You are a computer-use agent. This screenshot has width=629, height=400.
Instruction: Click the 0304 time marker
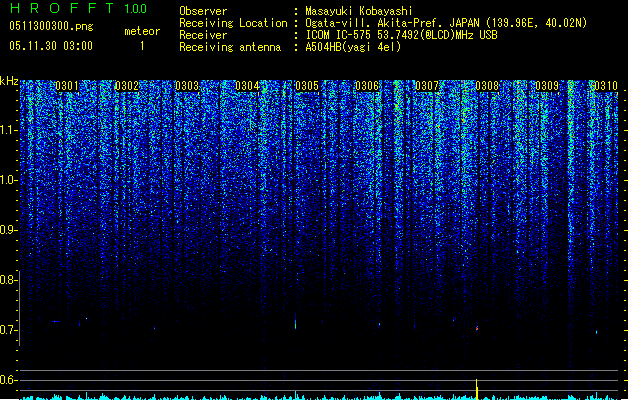[x=247, y=86]
